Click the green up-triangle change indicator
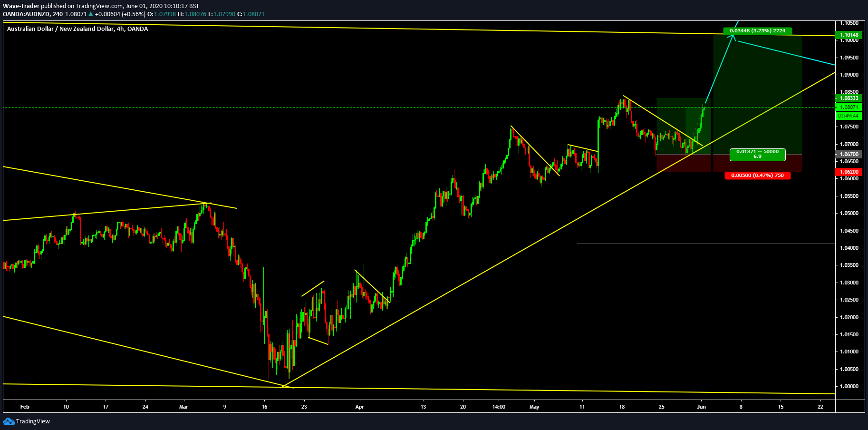This screenshot has width=868, height=430. click(x=91, y=14)
